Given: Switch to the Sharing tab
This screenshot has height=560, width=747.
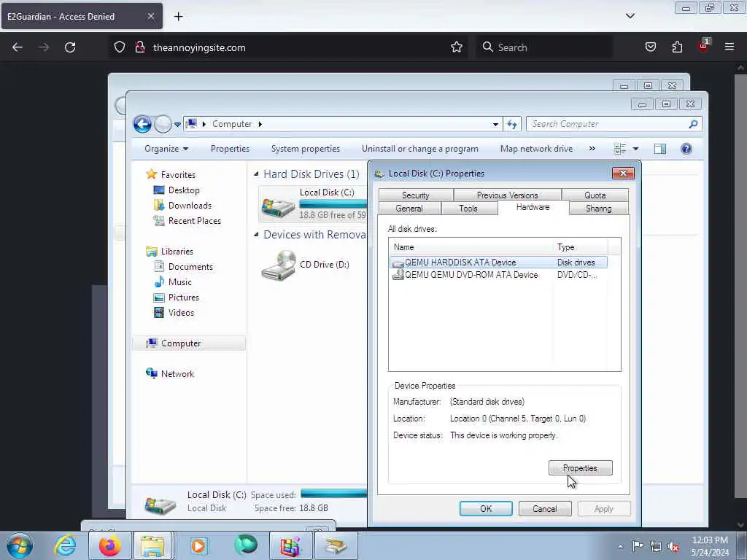Looking at the screenshot, I should pyautogui.click(x=598, y=209).
